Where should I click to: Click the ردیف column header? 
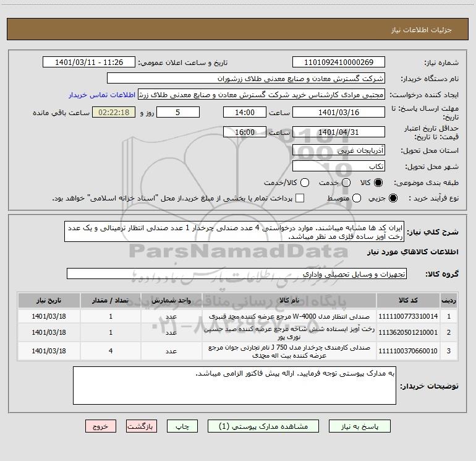[x=449, y=300]
